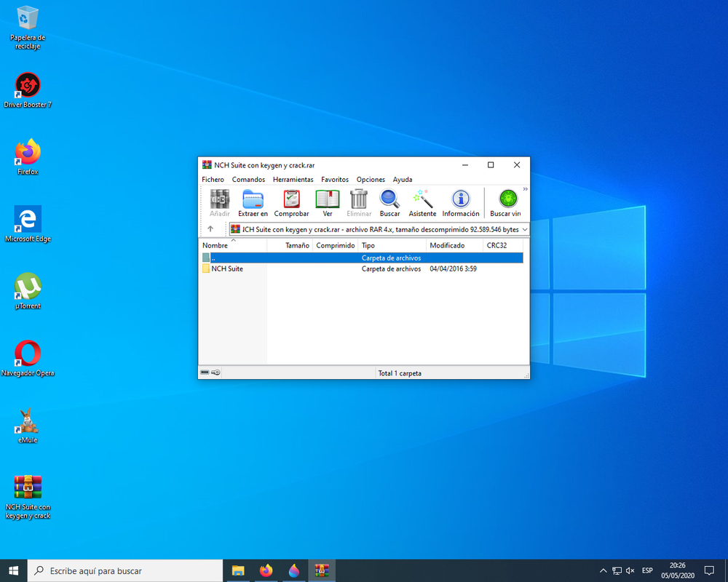Click the taskbar search box
This screenshot has height=582, width=728.
pos(125,570)
